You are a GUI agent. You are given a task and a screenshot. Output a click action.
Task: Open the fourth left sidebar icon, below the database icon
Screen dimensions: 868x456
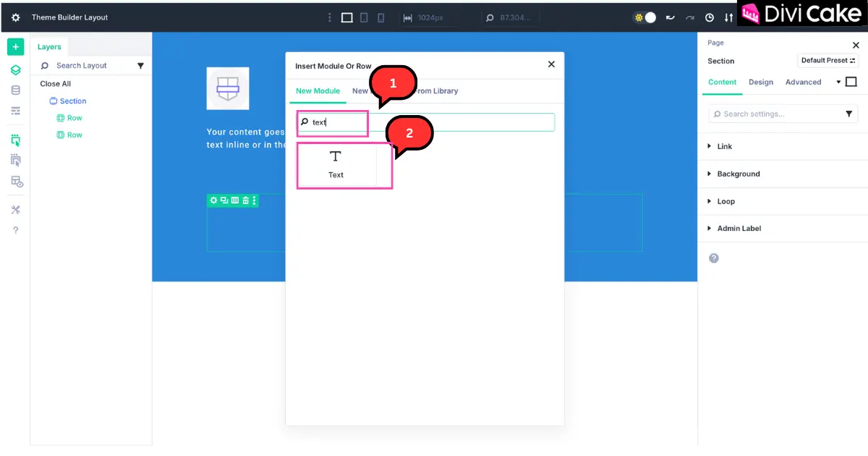pos(16,111)
